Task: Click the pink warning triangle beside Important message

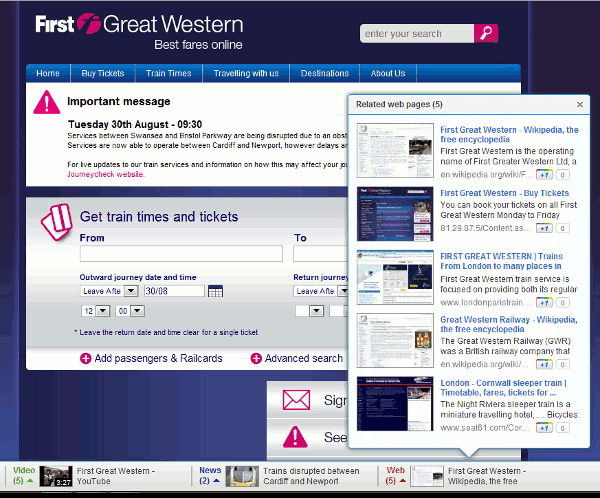Action: tap(47, 102)
